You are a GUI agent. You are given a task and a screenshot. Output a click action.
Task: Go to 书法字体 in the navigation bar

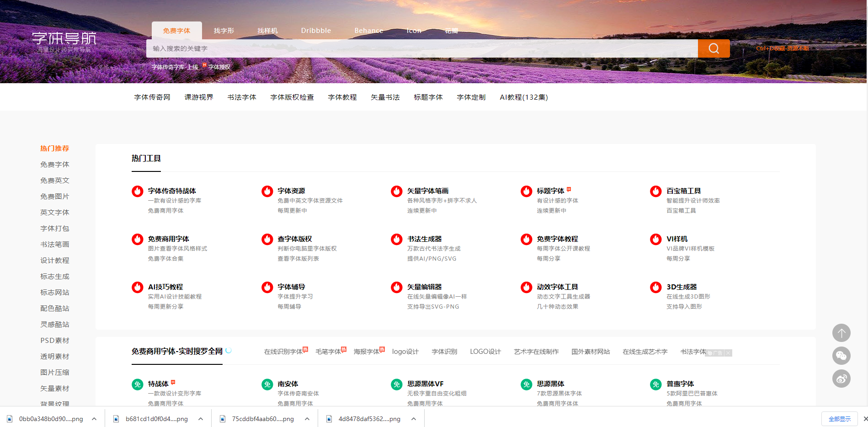242,97
